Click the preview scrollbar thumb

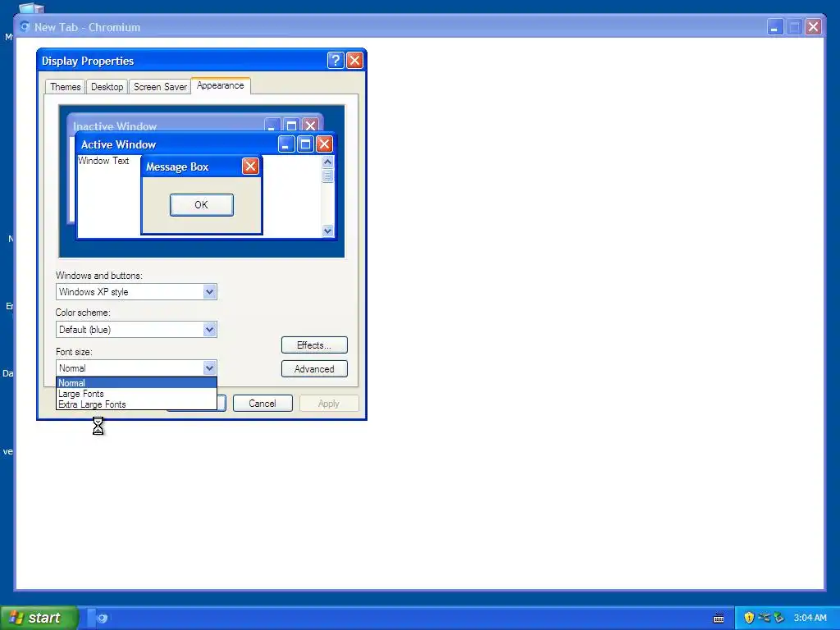[328, 176]
